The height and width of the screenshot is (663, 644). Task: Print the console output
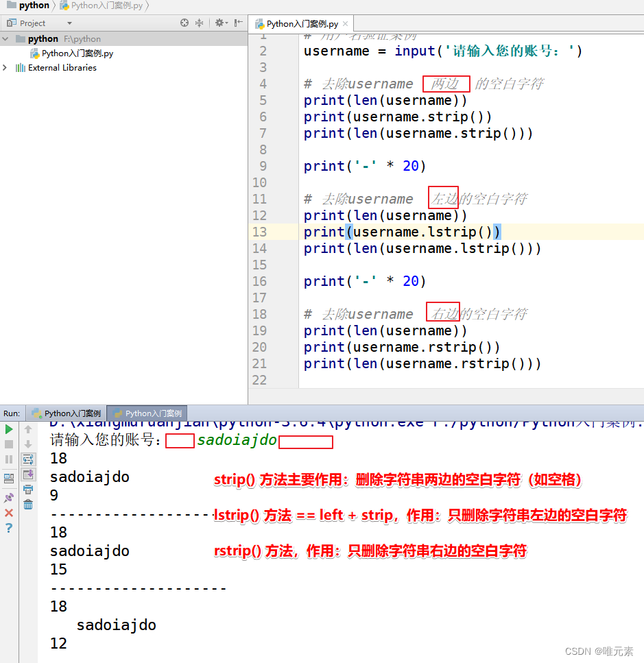point(27,490)
